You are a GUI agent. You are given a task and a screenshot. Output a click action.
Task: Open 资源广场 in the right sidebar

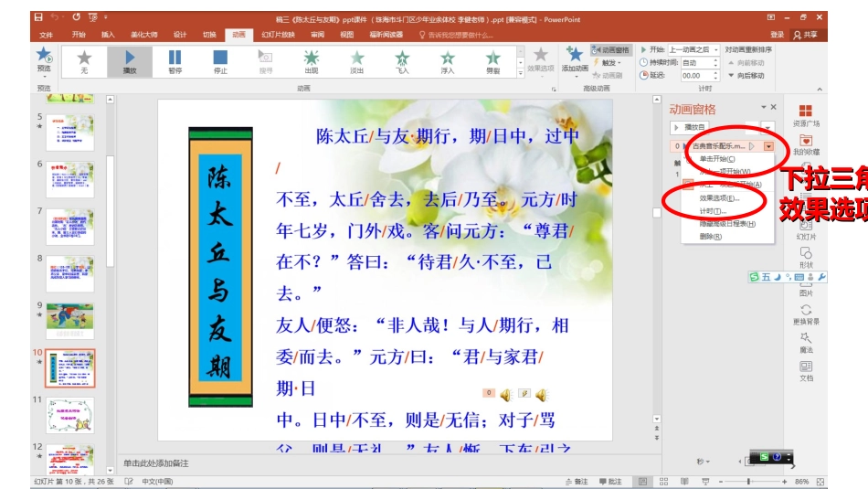(x=806, y=115)
